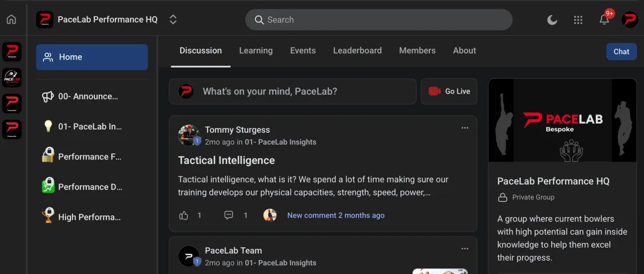Click the small avatar in the post composer
Image resolution: width=644 pixels, height=274 pixels.
[x=186, y=91]
